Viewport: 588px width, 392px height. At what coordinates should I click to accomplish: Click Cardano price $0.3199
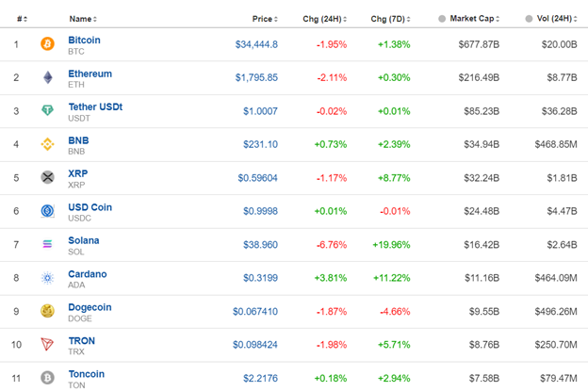[260, 278]
